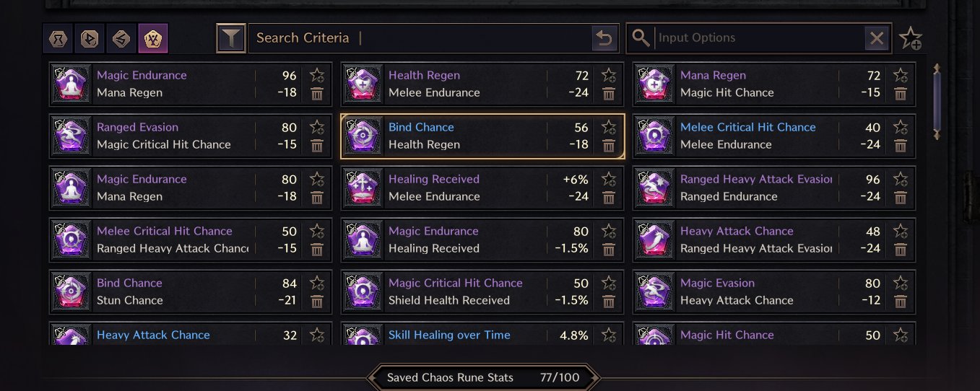Select the highlighted purple rune tab
The height and width of the screenshot is (391, 980).
(152, 38)
